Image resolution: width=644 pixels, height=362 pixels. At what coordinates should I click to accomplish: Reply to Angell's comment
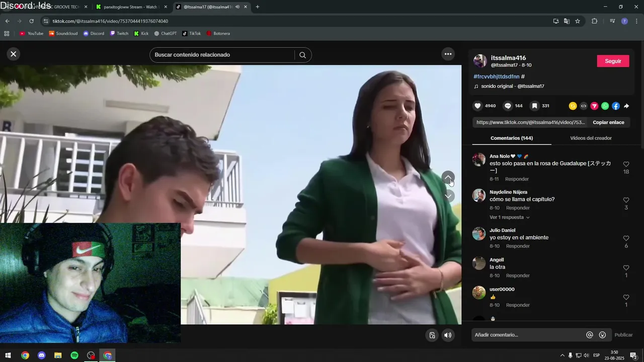(518, 276)
